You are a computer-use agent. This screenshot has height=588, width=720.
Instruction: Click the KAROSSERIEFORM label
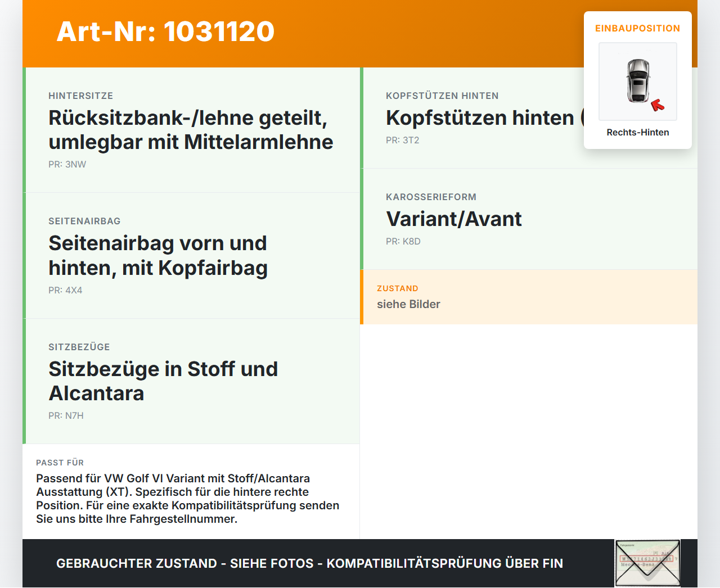coord(431,197)
